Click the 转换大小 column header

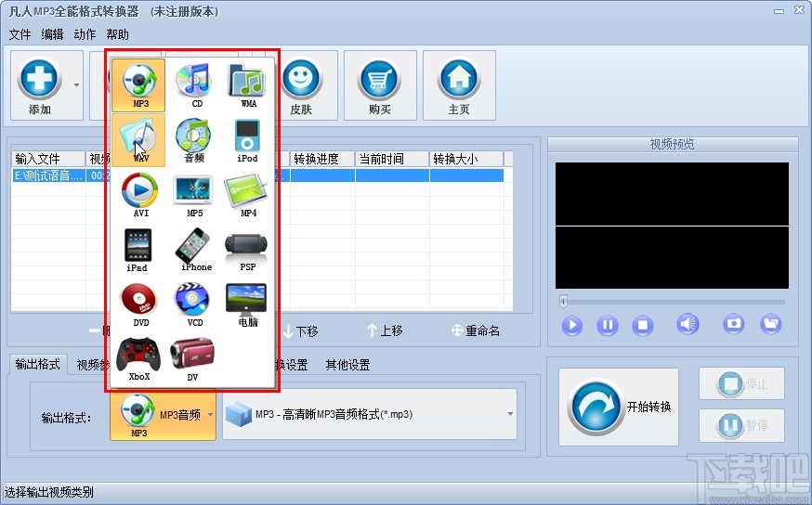click(466, 159)
